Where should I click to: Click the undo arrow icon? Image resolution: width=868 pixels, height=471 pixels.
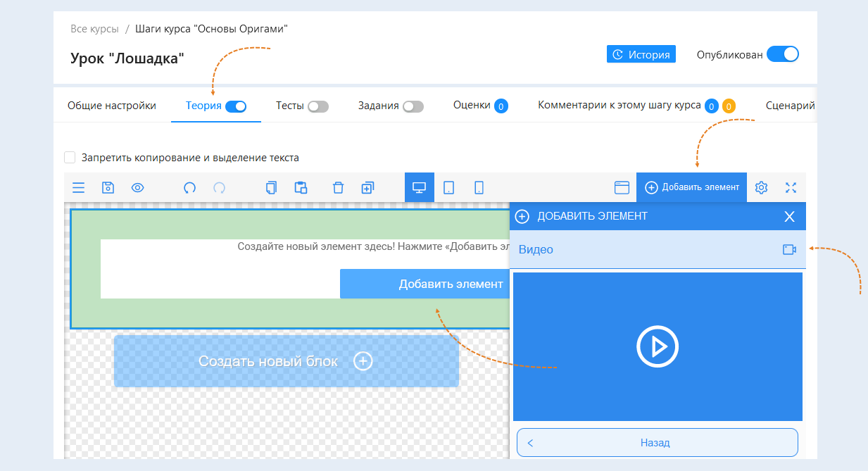pos(189,187)
